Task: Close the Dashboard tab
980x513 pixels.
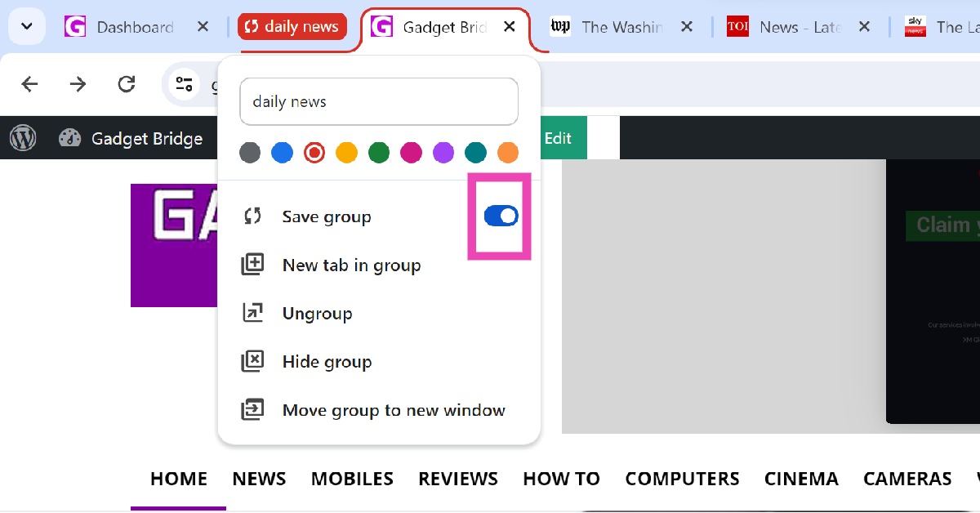Action: point(203,27)
